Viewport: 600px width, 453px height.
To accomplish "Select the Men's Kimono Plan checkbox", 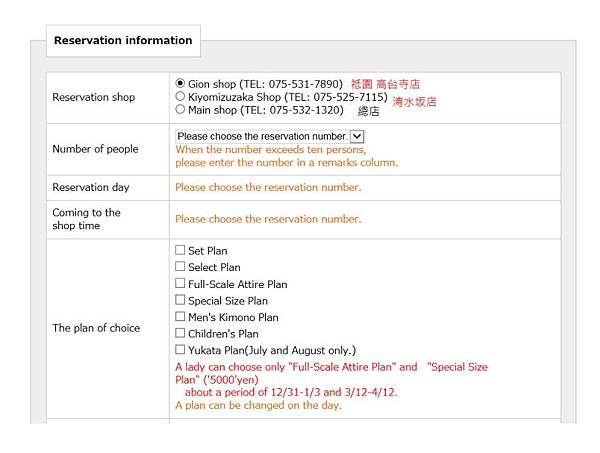I will coord(180,317).
